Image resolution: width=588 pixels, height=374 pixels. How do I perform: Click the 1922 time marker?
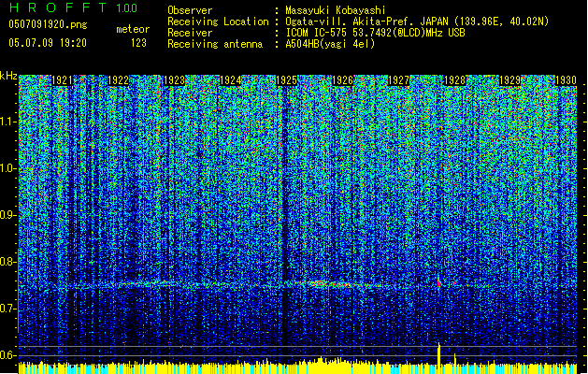click(118, 80)
